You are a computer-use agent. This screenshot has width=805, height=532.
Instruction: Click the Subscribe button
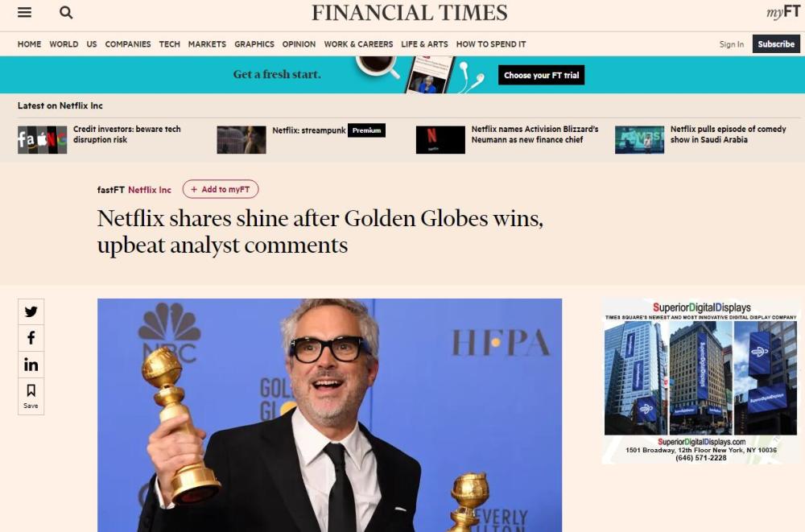[x=776, y=44]
